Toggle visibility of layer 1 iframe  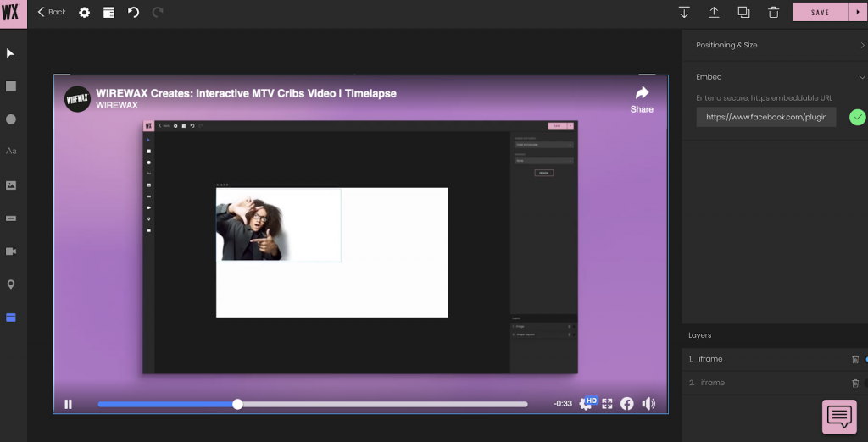pos(865,359)
